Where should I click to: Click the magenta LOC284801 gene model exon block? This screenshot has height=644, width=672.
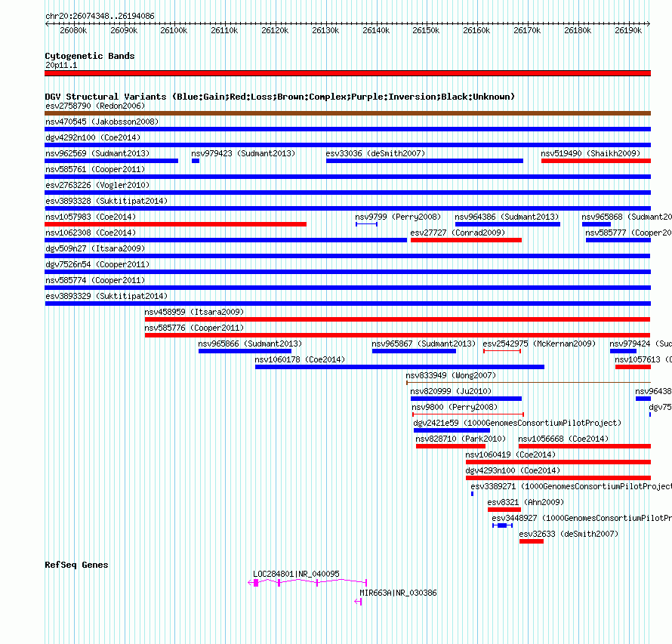point(256,583)
